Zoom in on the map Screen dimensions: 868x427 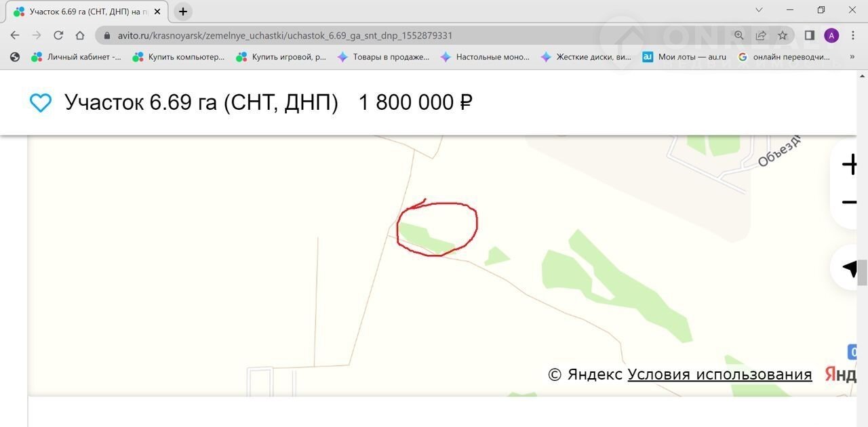tap(850, 164)
